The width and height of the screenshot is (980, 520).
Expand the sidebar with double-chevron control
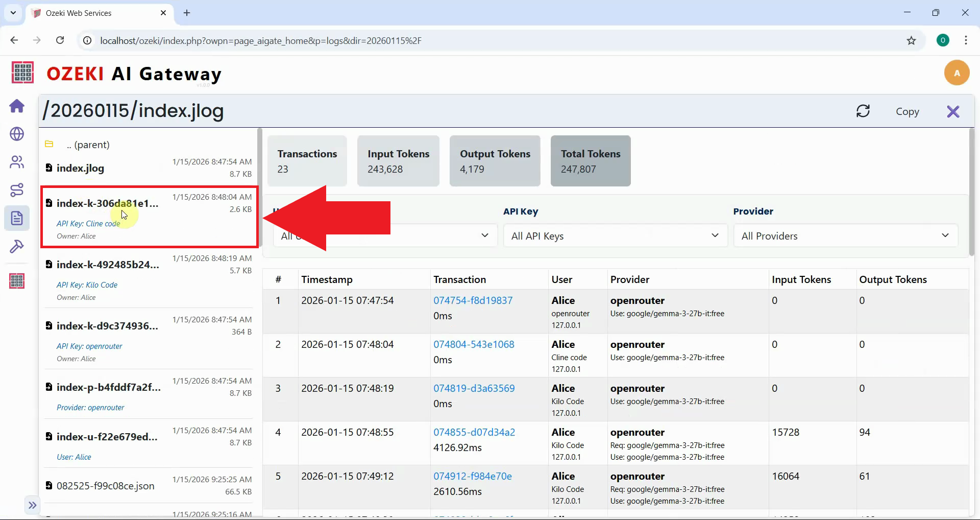(33, 505)
